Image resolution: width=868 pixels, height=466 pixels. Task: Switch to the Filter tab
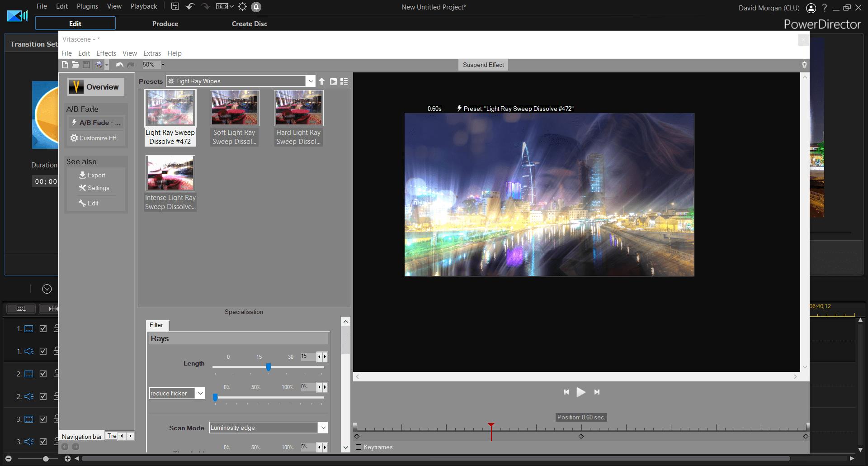tap(157, 325)
